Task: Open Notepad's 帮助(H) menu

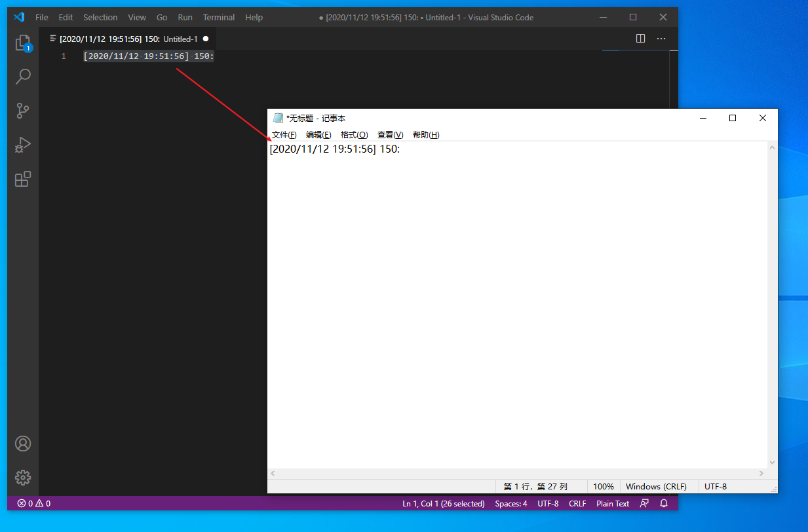Action: (426, 135)
